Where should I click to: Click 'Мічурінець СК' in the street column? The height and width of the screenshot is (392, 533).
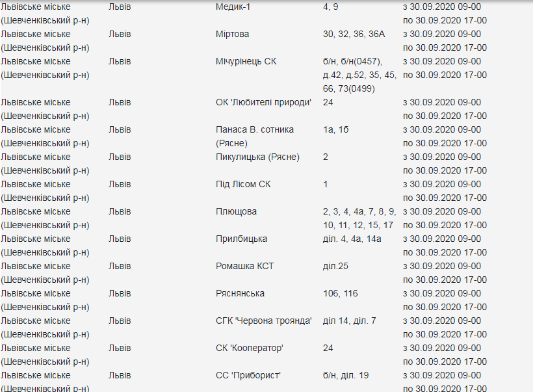click(x=246, y=61)
